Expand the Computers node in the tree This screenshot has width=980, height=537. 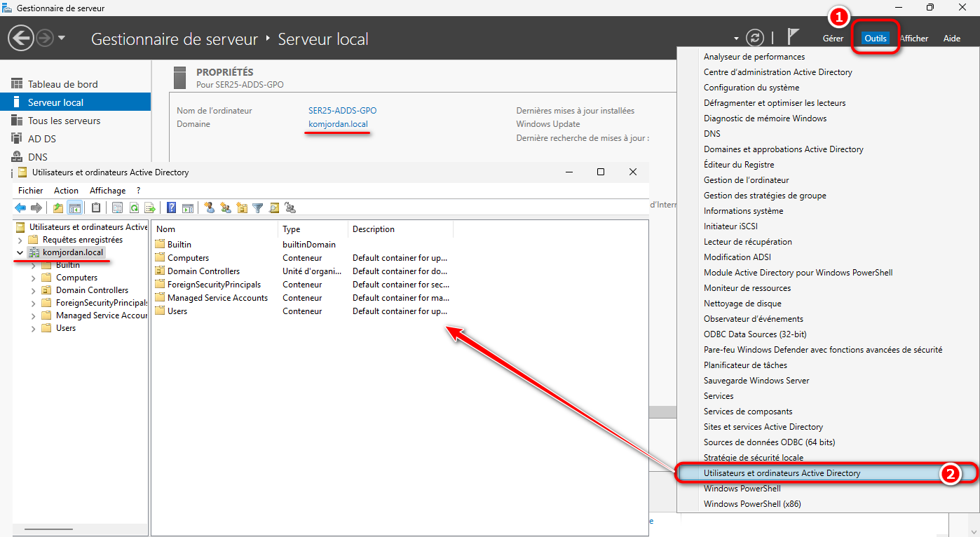tap(33, 278)
